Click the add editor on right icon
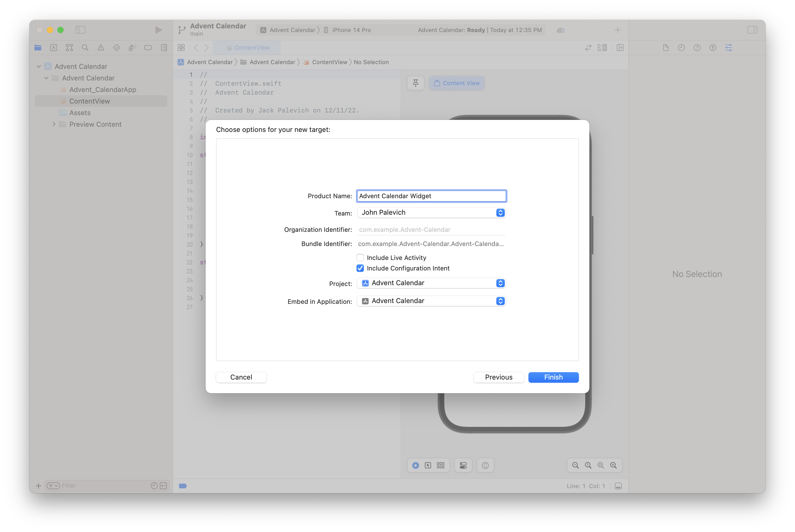This screenshot has width=795, height=532. 620,48
